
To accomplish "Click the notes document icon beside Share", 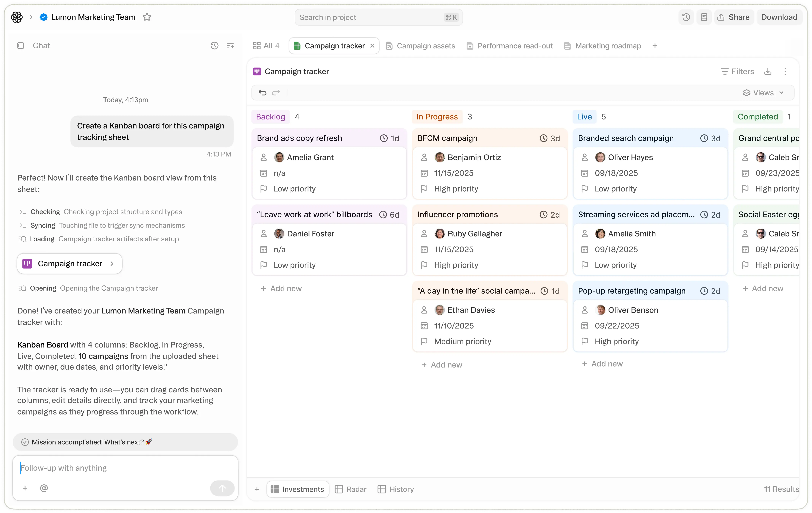I will (704, 17).
